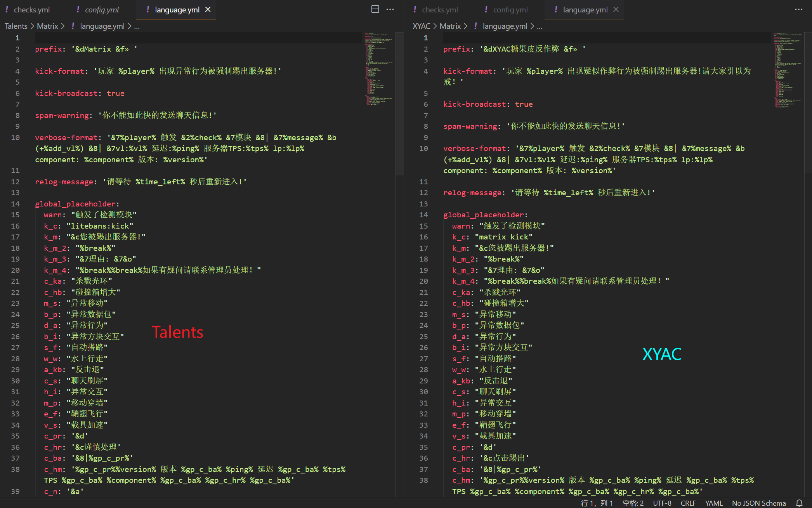The width and height of the screenshot is (812, 508).
Task: Click XYAC breadcrumb folder
Action: [421, 26]
